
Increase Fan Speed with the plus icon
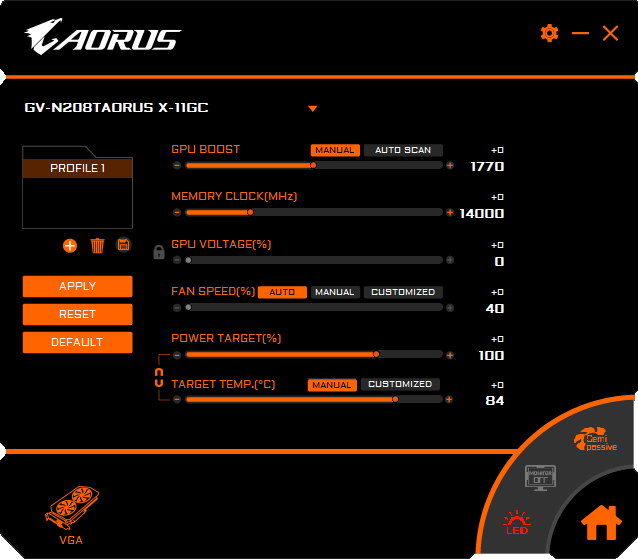[x=450, y=308]
